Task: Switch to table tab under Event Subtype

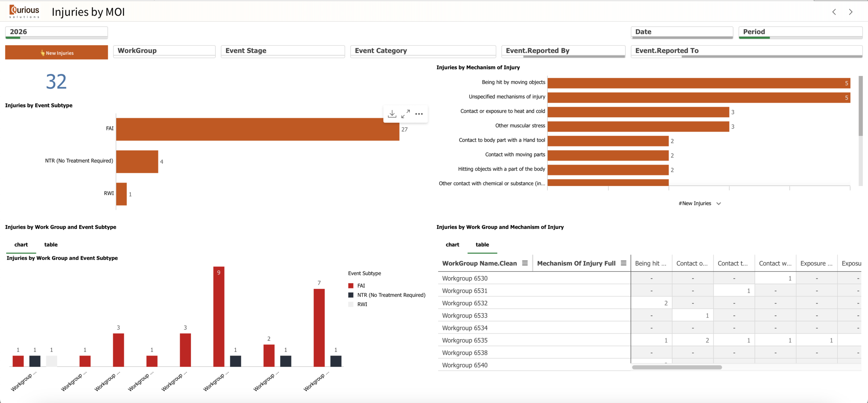Action: click(x=51, y=245)
